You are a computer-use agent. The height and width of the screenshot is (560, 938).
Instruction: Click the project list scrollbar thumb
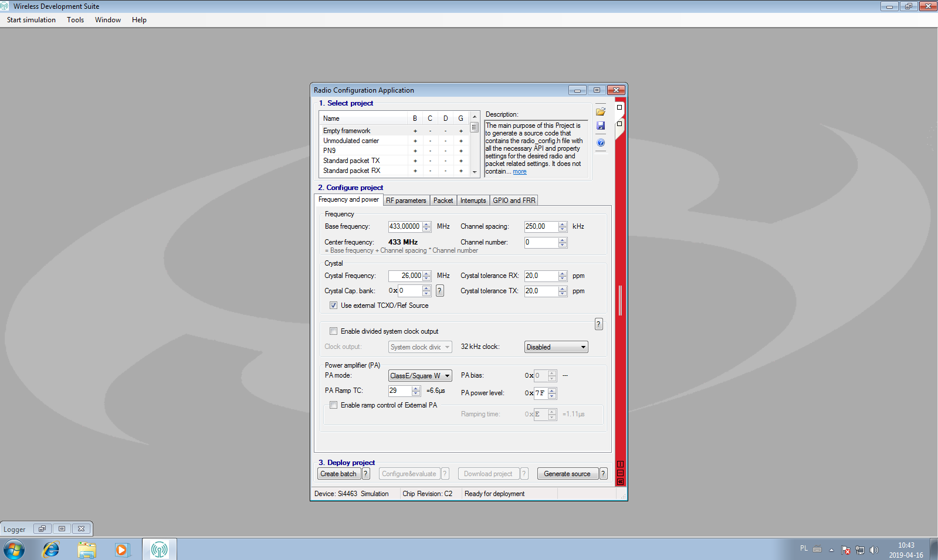[475, 127]
